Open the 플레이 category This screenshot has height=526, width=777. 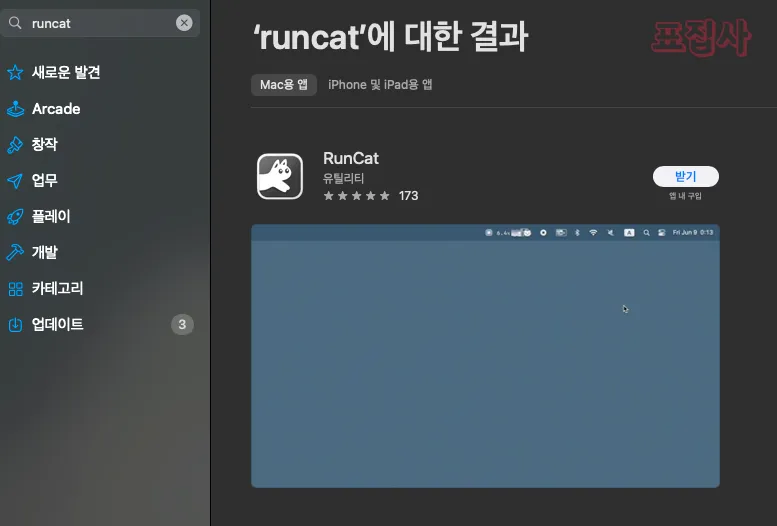(51, 216)
